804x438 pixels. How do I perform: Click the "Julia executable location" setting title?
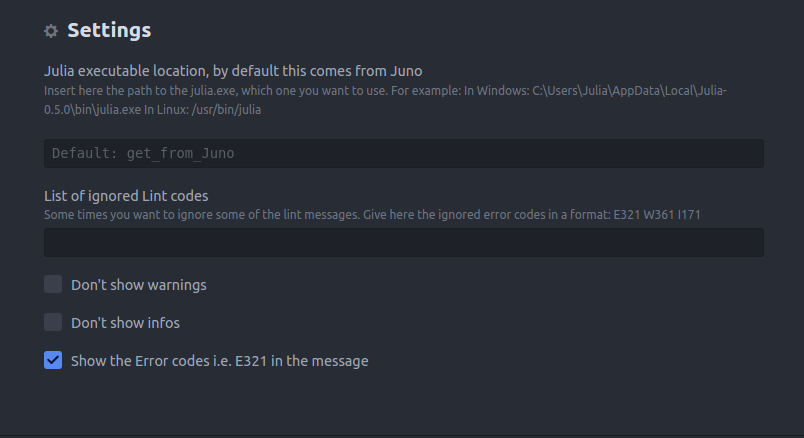(x=233, y=71)
